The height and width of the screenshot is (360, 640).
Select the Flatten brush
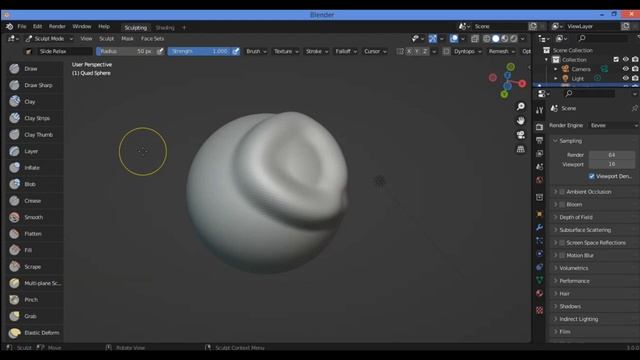tap(34, 234)
